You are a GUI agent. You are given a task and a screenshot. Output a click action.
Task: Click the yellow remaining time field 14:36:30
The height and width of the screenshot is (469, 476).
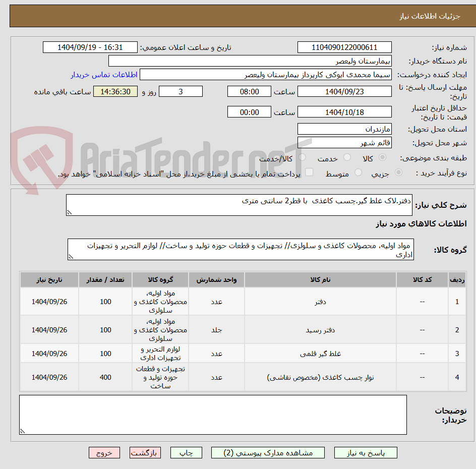(115, 91)
